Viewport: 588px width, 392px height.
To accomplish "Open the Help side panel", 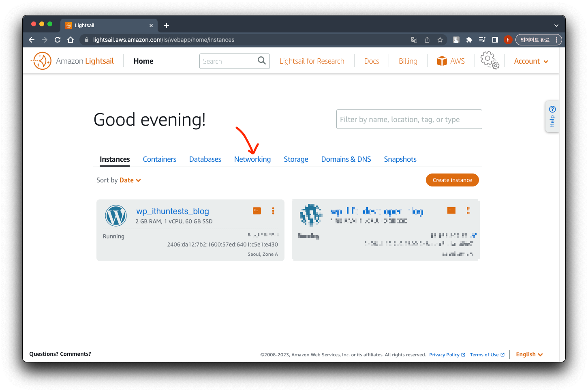I will tap(552, 116).
